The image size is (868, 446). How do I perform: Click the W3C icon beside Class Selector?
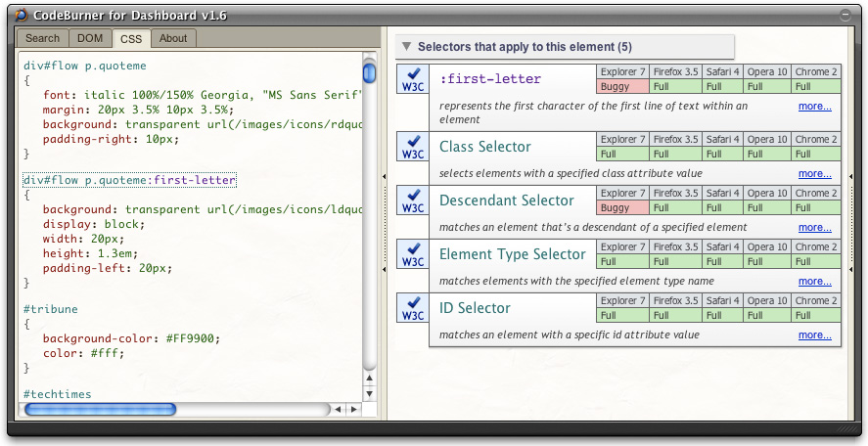tap(413, 147)
